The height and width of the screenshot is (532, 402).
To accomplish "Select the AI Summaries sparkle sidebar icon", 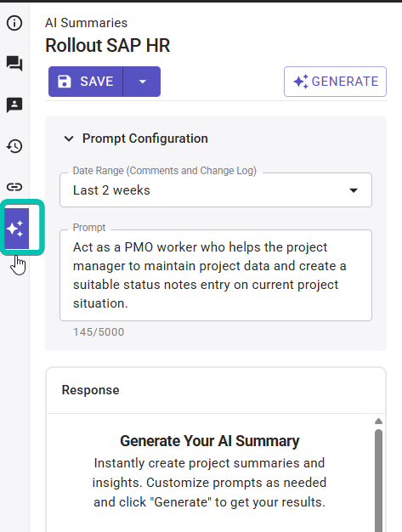I will click(15, 229).
